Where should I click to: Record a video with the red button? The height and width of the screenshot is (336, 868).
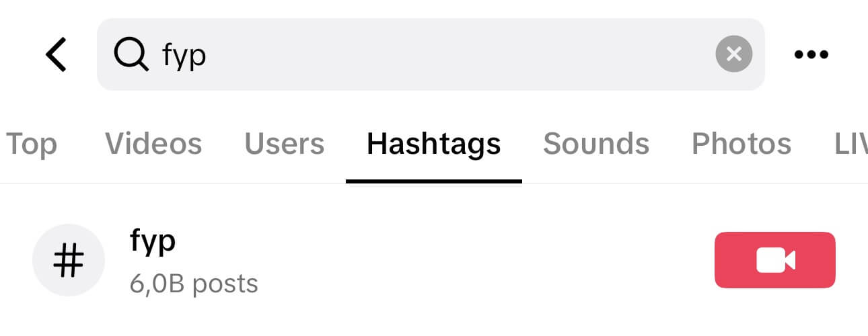[x=775, y=260]
